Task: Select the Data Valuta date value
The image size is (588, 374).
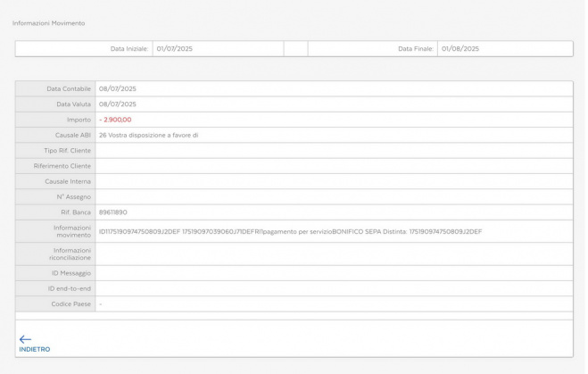Action: (x=118, y=104)
